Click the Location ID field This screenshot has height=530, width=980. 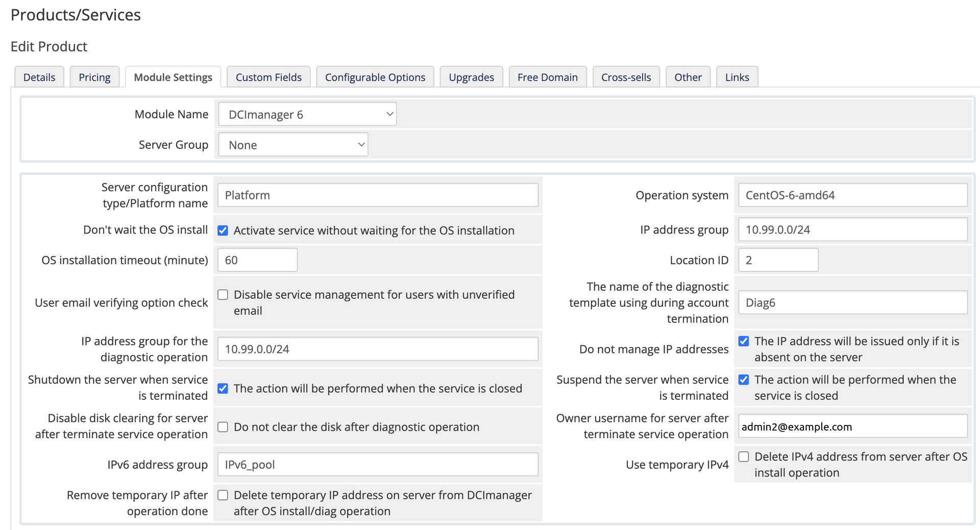click(778, 260)
